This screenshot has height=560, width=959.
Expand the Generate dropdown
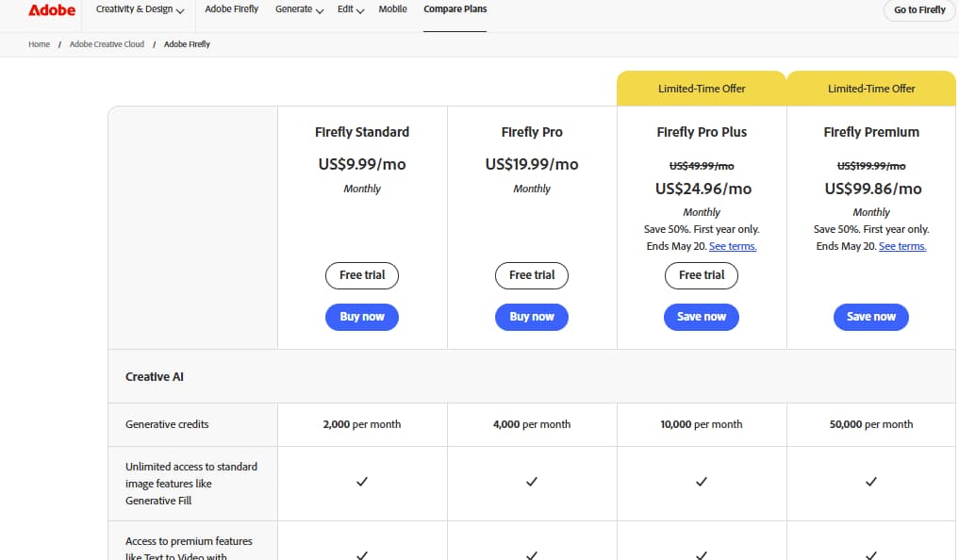coord(299,9)
